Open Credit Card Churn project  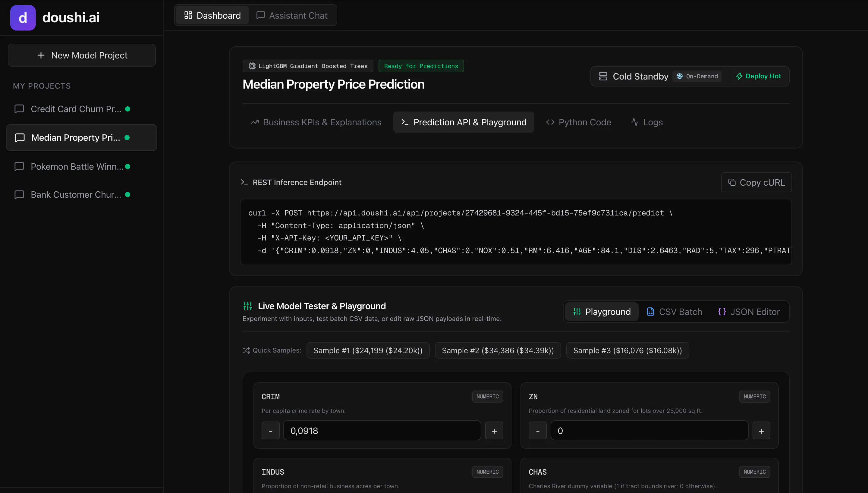[82, 109]
